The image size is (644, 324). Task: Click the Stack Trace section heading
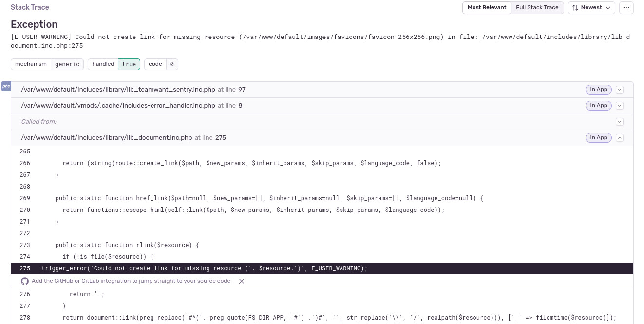30,8
